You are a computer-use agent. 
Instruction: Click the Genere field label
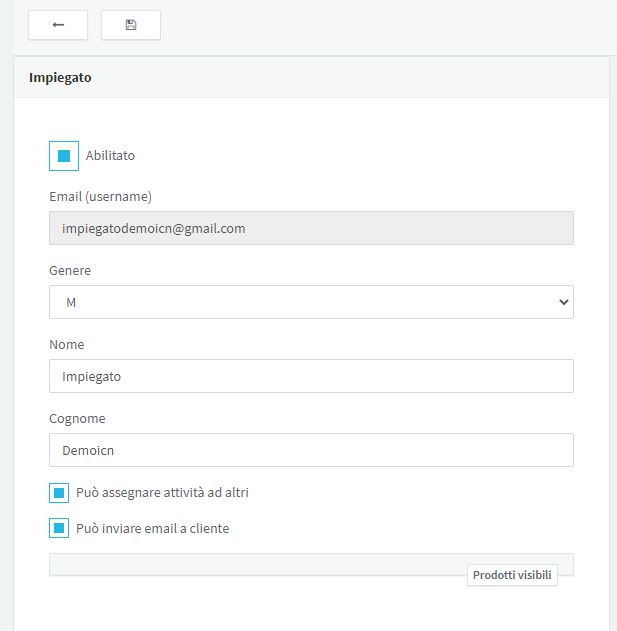tap(70, 270)
